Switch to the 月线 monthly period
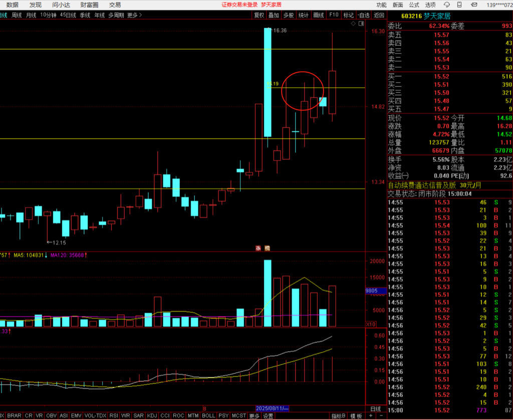This screenshot has height=420, width=513. (31, 15)
